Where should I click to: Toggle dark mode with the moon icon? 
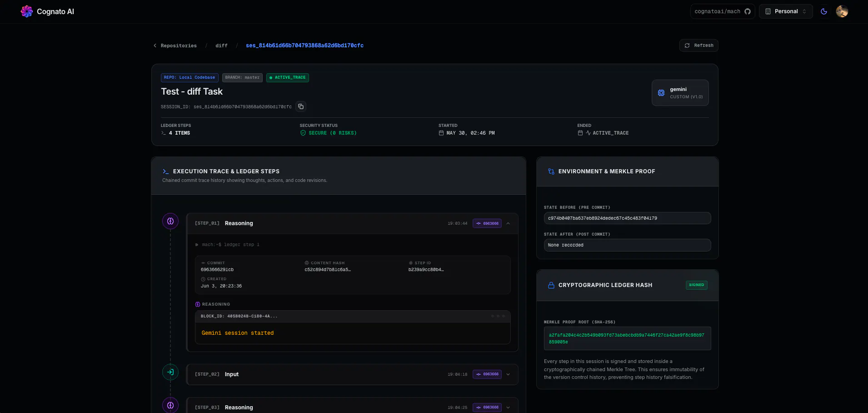(824, 11)
